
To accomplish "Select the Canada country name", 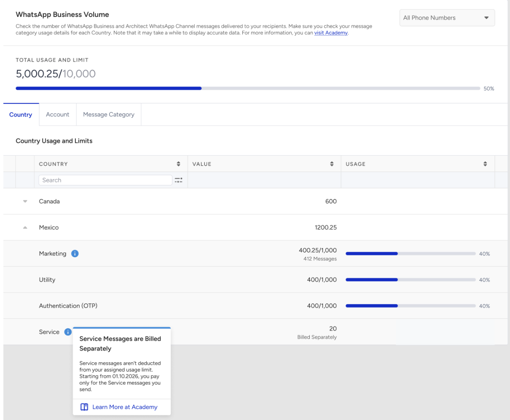I will (x=49, y=202).
